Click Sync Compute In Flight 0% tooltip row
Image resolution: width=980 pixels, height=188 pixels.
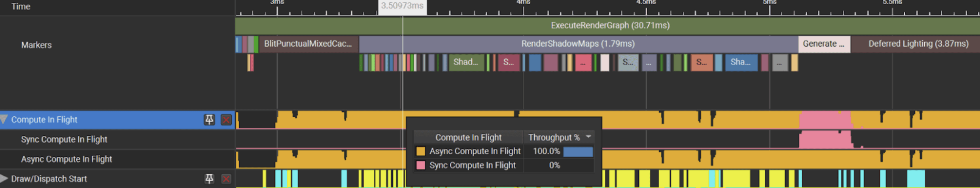(x=504, y=165)
